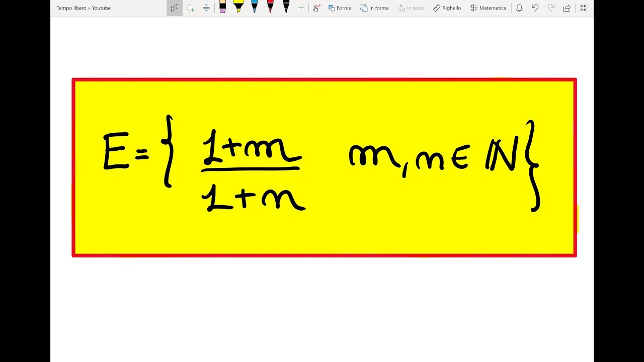Click the In testo ink-to-text button
Screen dimensions: 644x362
point(411,8)
